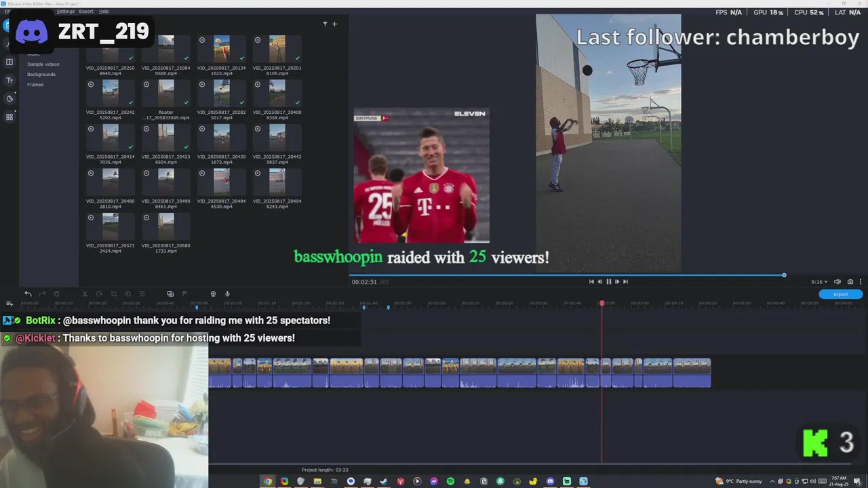Select the Sample videos category
868x488 pixels.
click(x=43, y=64)
